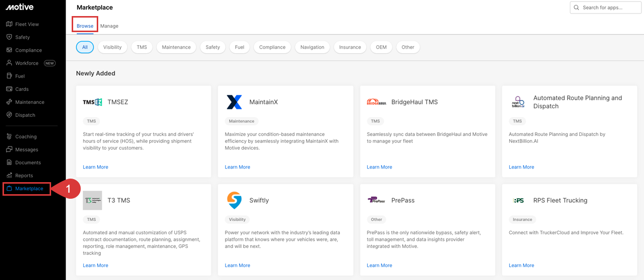Open the BridgeHaul TMS app card title
644x280 pixels.
point(414,102)
